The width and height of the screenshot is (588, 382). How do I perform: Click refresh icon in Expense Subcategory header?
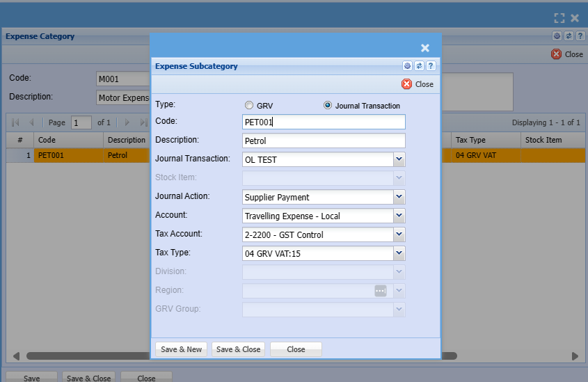[x=419, y=66]
